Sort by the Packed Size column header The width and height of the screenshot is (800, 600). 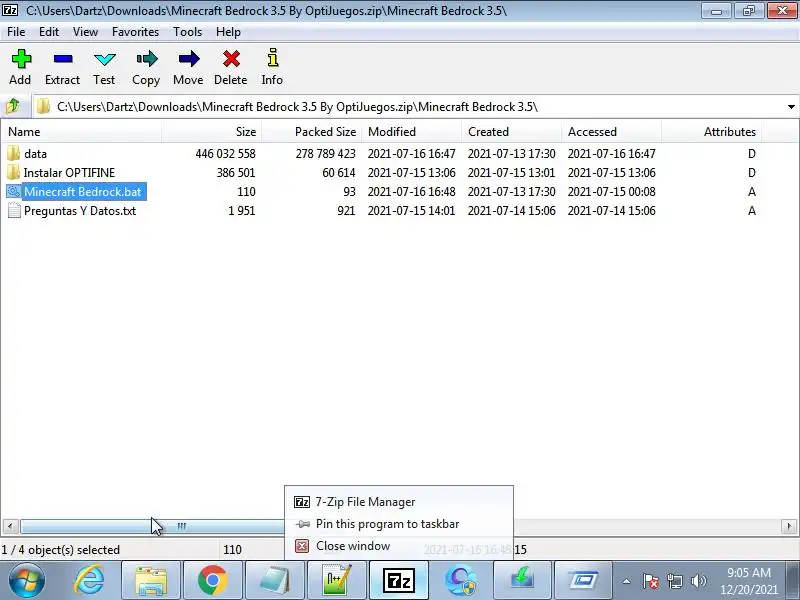pyautogui.click(x=311, y=132)
